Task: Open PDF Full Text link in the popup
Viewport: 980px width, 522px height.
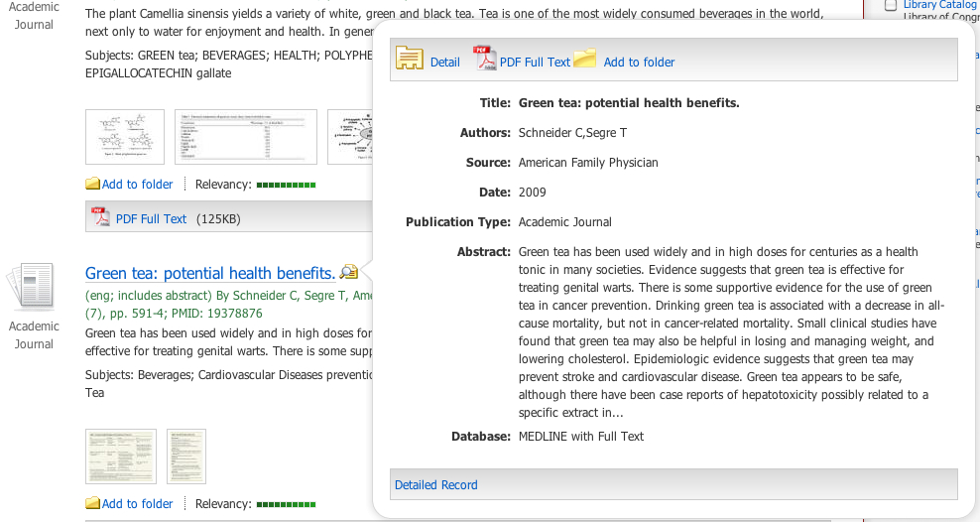Action: [x=535, y=63]
